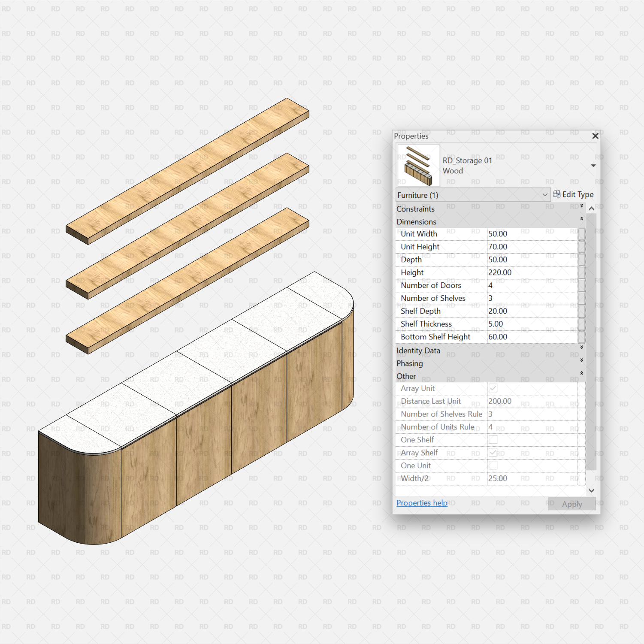Close the Properties panel

[595, 136]
